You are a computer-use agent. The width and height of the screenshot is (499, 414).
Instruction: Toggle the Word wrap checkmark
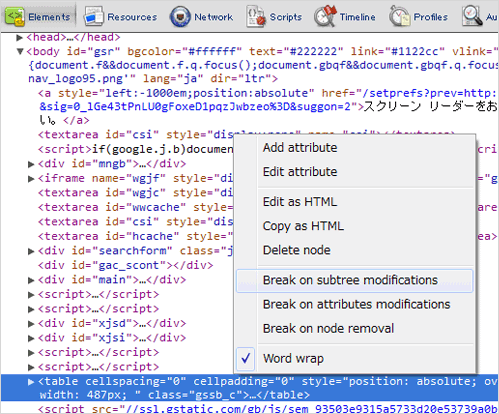246,358
